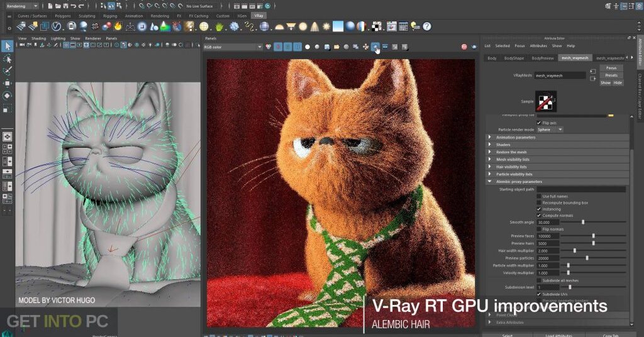Expand the Hair visibility lists section

pyautogui.click(x=557, y=167)
